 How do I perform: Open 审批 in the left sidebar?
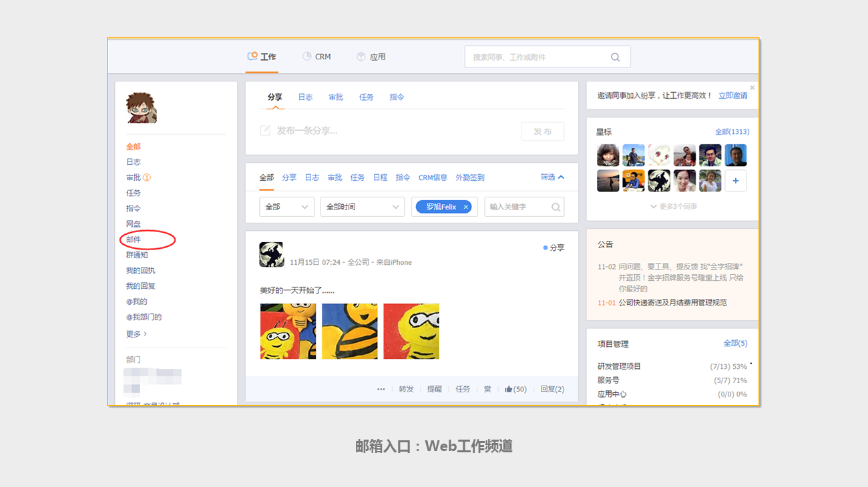(134, 177)
